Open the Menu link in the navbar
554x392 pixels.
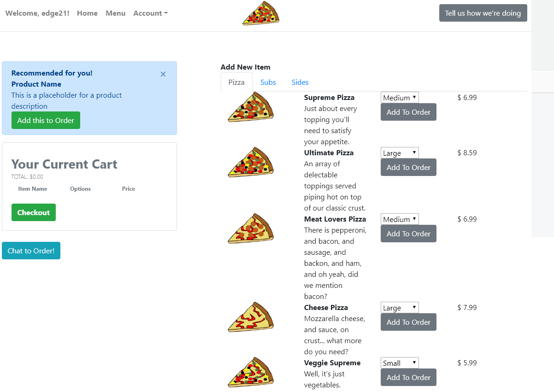115,13
